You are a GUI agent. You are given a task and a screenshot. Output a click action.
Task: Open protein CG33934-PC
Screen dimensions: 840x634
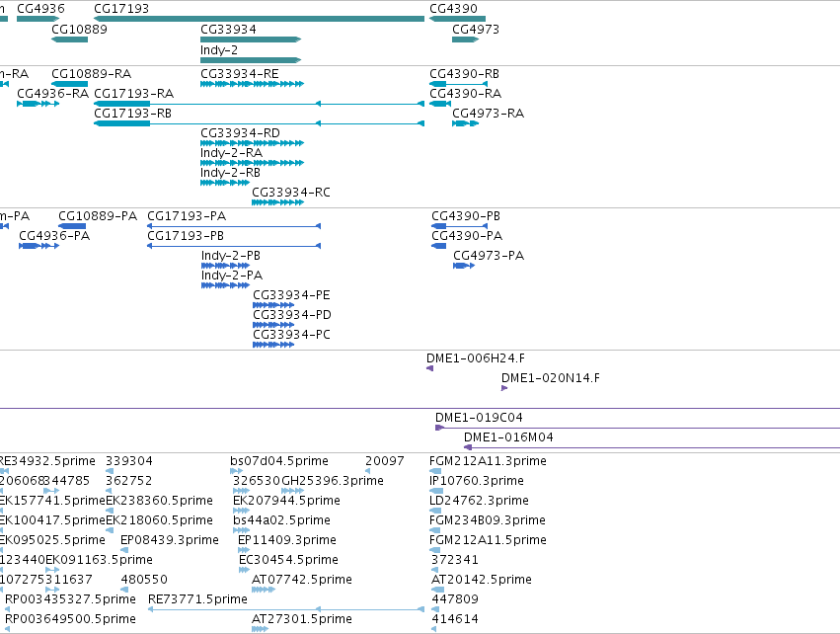click(x=291, y=335)
